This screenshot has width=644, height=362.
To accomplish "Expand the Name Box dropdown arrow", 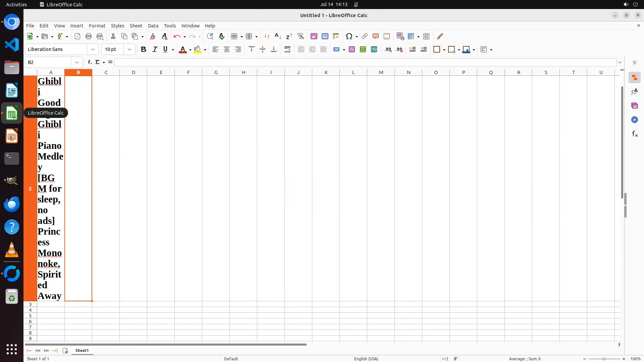I will (x=77, y=62).
